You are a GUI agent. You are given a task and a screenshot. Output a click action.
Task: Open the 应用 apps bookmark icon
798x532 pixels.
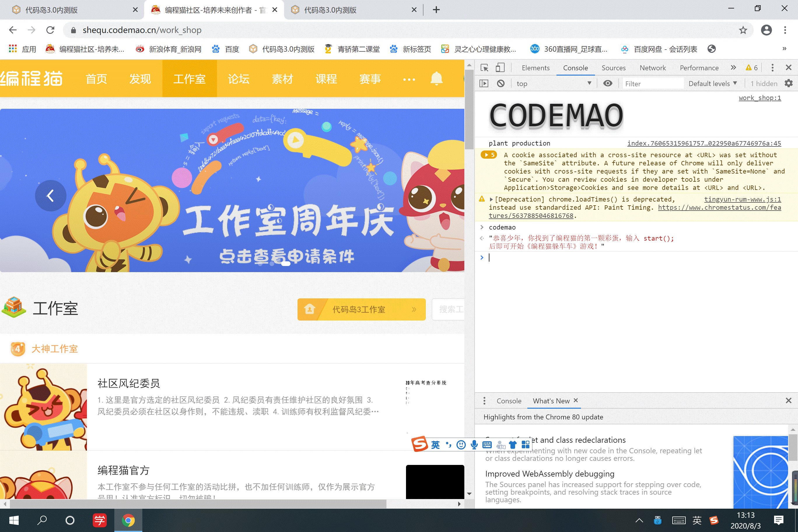[x=13, y=49]
